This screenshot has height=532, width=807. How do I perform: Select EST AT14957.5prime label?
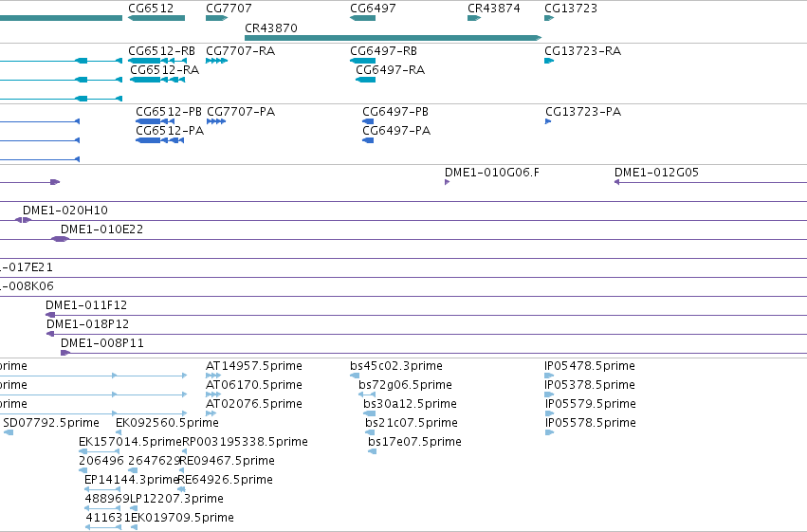tap(254, 366)
